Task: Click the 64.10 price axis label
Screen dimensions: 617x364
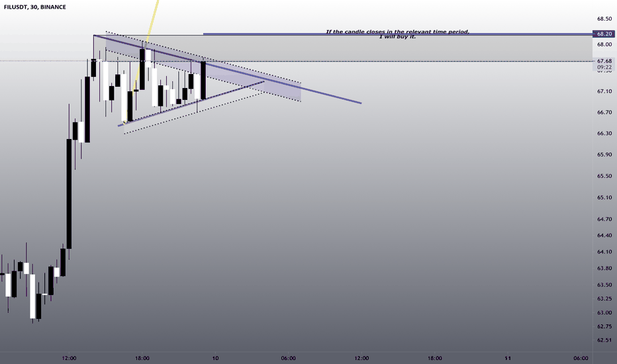Action: tap(604, 252)
